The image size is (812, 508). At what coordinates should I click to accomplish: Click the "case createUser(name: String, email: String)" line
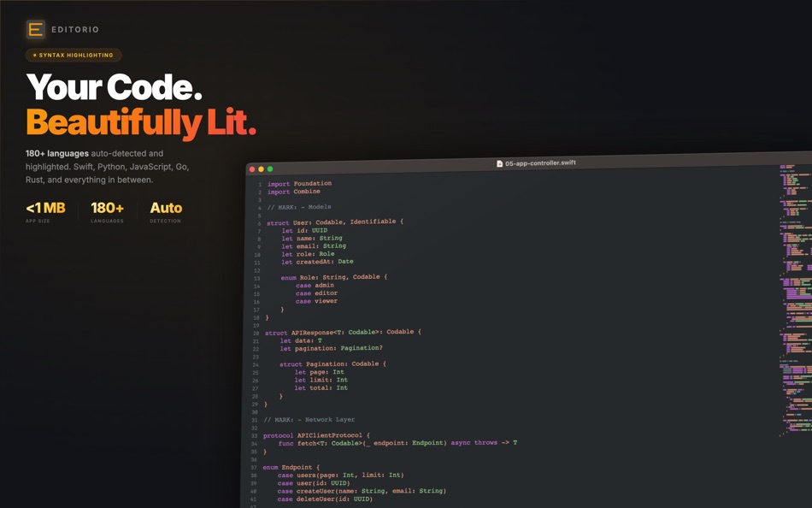click(x=362, y=491)
